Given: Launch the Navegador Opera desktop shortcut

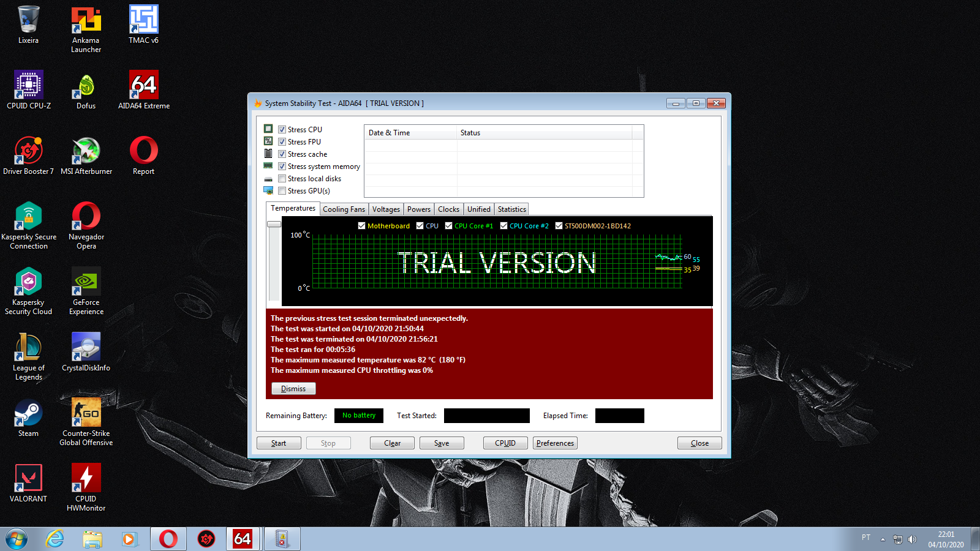Looking at the screenshot, I should coord(86,225).
